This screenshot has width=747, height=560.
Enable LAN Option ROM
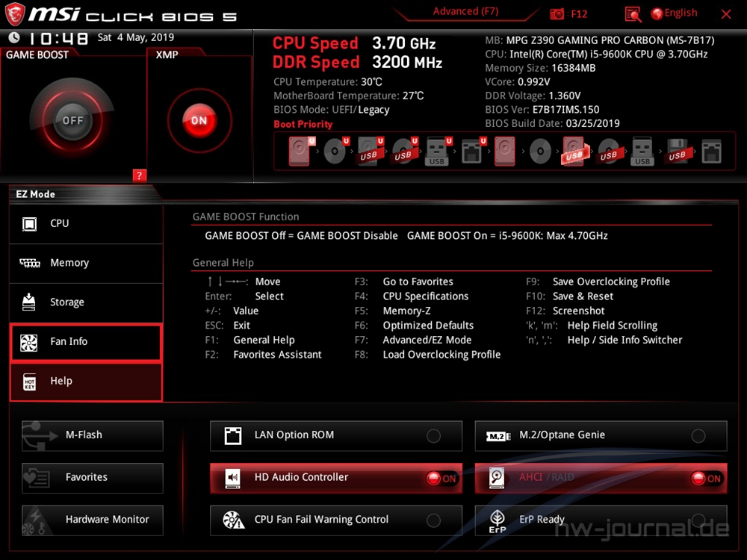point(336,435)
